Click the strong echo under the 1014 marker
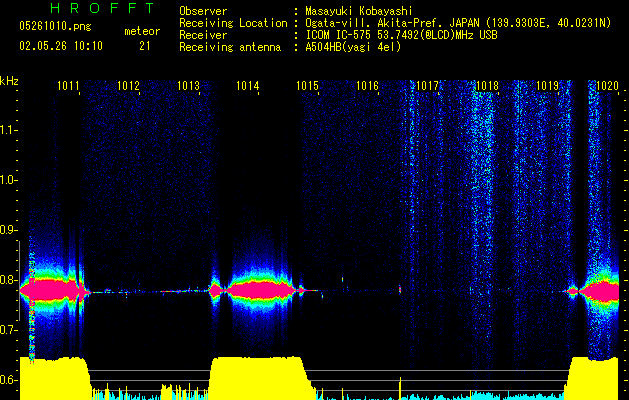This screenshot has width=629, height=400. coord(260,290)
